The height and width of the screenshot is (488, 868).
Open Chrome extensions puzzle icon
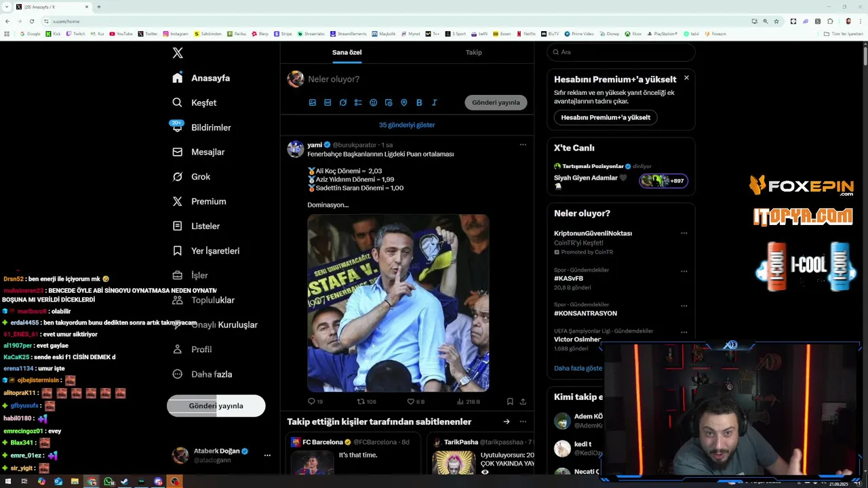coord(830,21)
